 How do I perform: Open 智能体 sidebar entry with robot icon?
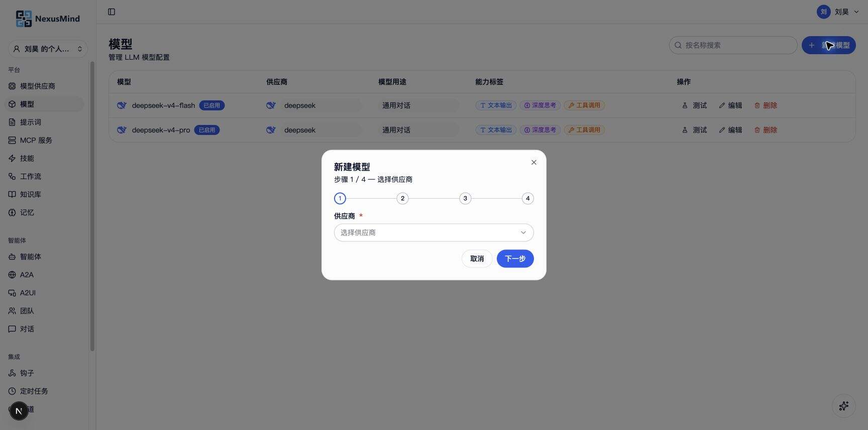tap(44, 256)
